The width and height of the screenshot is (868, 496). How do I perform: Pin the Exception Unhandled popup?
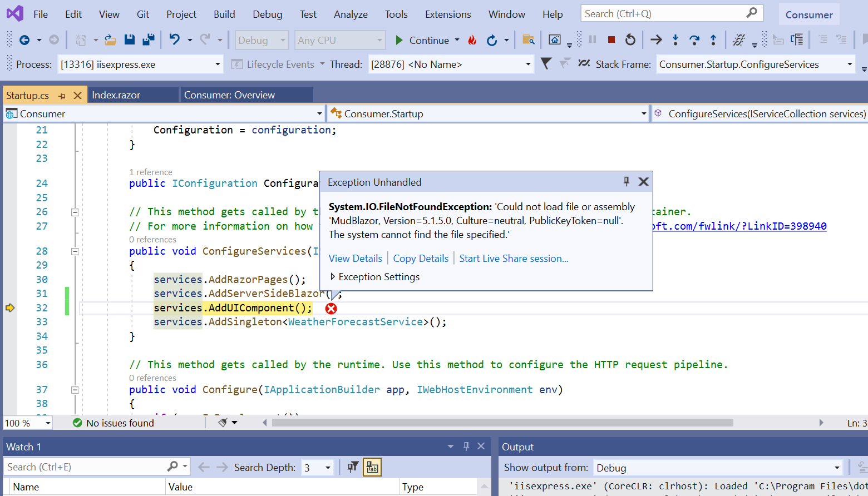click(627, 182)
